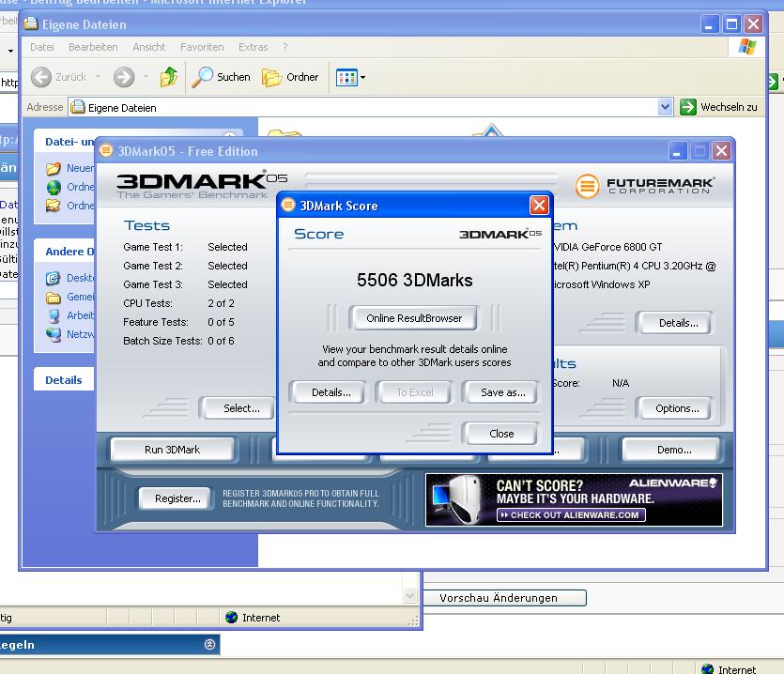Expand the address bar dropdown
Viewport: 784px width, 674px height.
point(665,107)
